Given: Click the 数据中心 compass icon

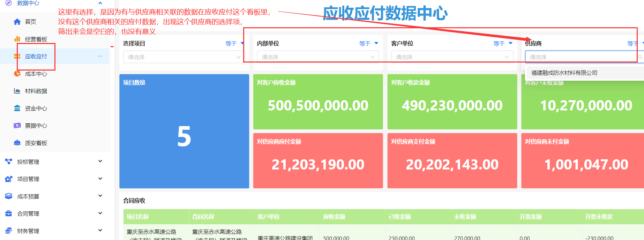Looking at the screenshot, I should [9, 3].
